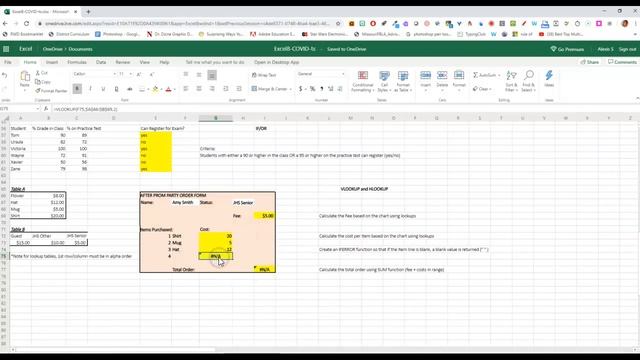Open Cell Styles gallery
Image resolution: width=640 pixels, height=360 pixels.
coord(384,81)
